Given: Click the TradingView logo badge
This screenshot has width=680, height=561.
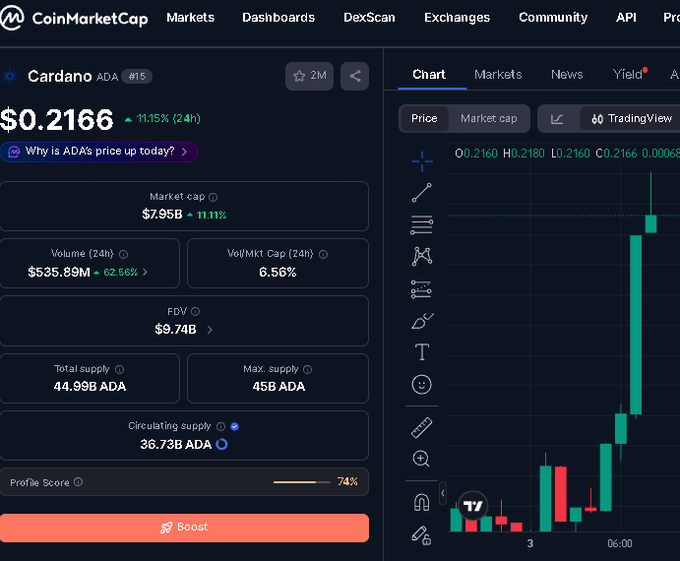Looking at the screenshot, I should point(473,506).
